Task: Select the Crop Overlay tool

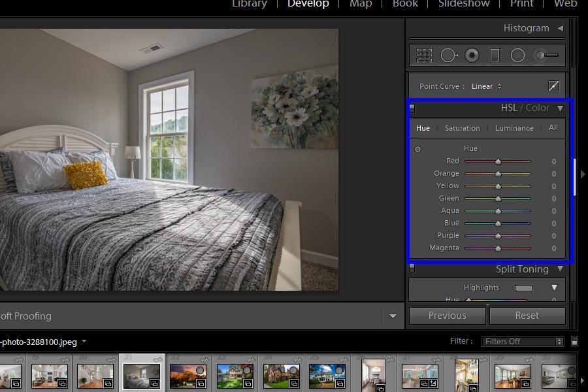Action: 425,55
